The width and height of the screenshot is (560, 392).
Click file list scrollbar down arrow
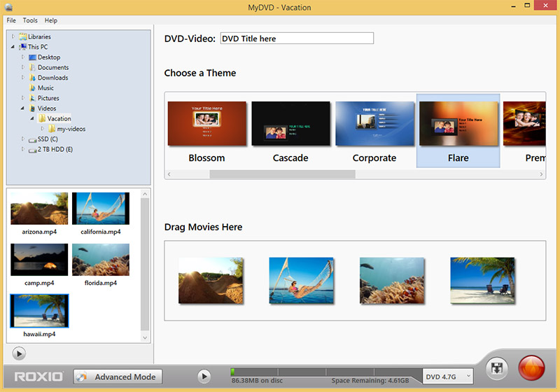tap(145, 337)
